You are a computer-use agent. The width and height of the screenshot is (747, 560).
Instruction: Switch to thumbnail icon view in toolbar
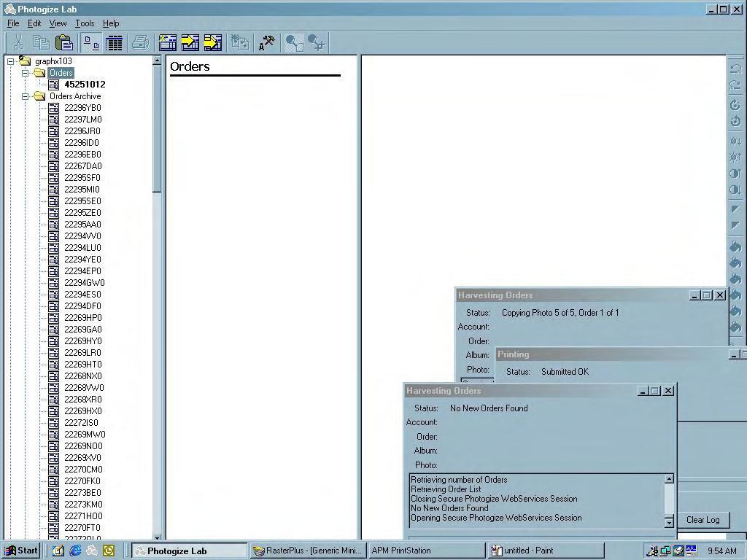pyautogui.click(x=91, y=43)
